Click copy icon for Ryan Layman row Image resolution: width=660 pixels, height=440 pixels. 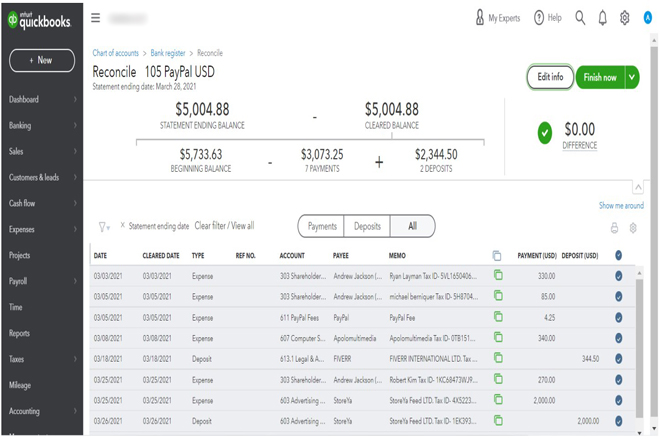pos(498,275)
